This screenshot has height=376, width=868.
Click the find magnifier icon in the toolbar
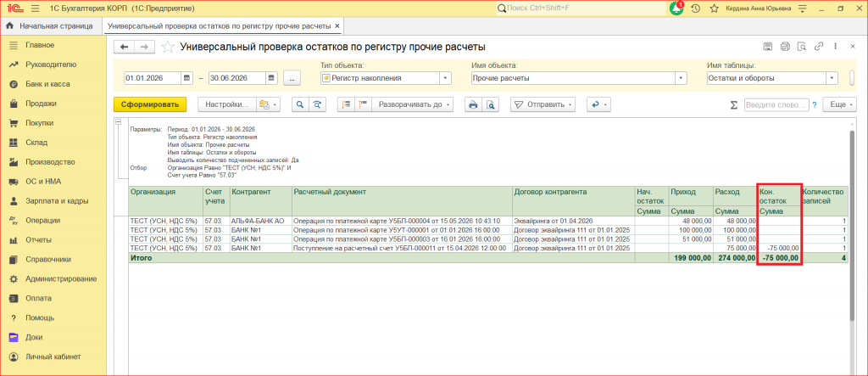[x=300, y=104]
